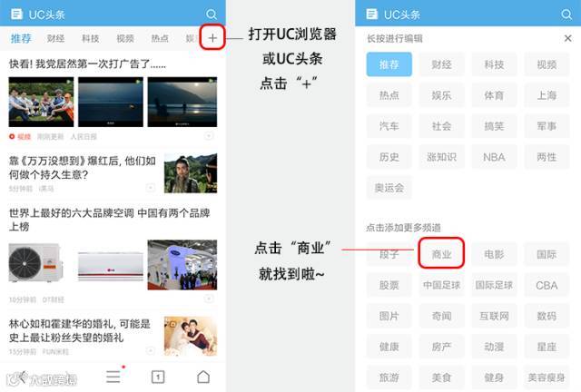This screenshot has width=581, height=392.
Task: Tap dismiss icon beside air conditioner article
Action: coord(209,299)
